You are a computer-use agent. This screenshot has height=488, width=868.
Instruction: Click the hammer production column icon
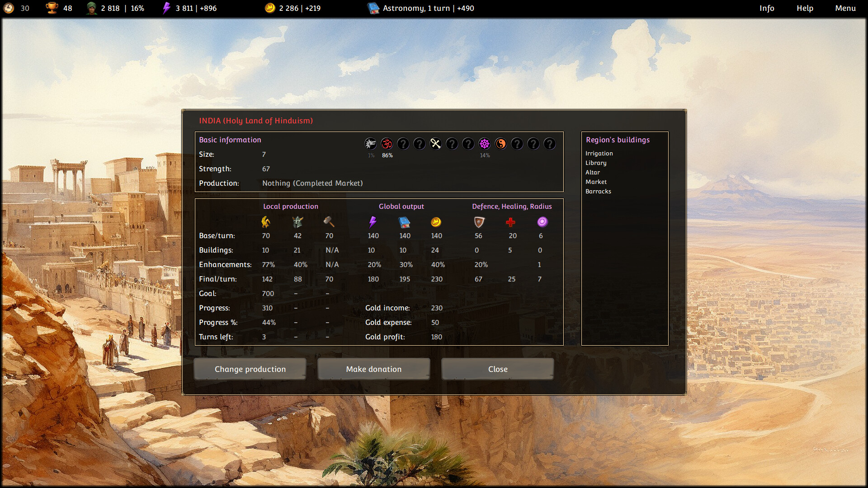[x=330, y=222]
